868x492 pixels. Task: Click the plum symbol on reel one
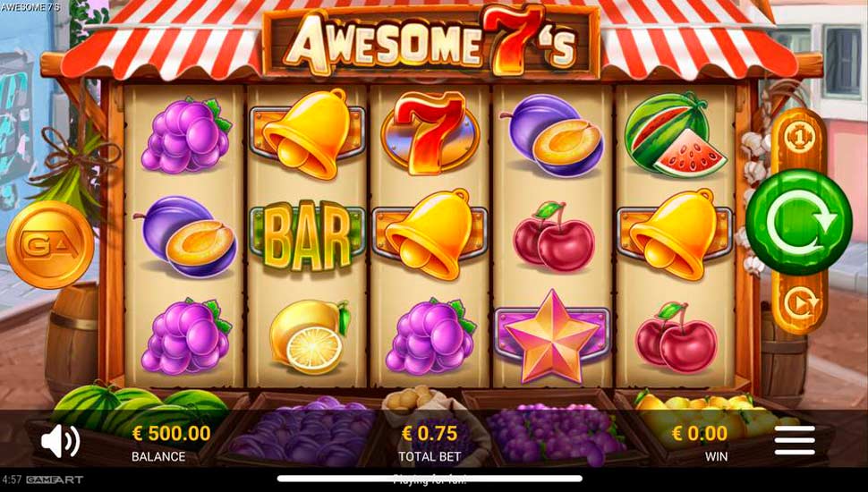185,236
